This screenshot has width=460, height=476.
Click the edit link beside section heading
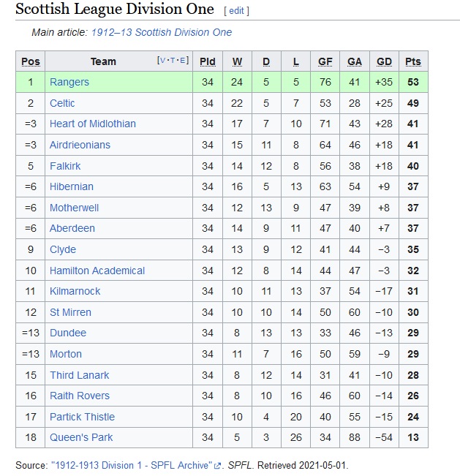pyautogui.click(x=236, y=11)
